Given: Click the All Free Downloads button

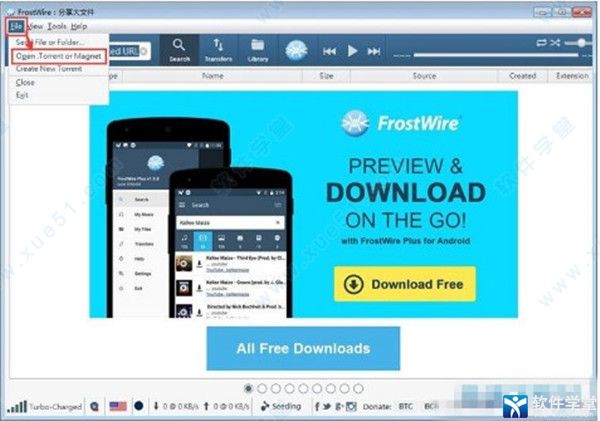Looking at the screenshot, I should tap(303, 349).
